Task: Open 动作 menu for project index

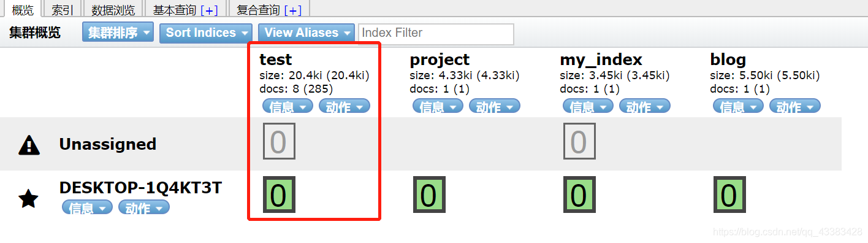Action: click(495, 106)
